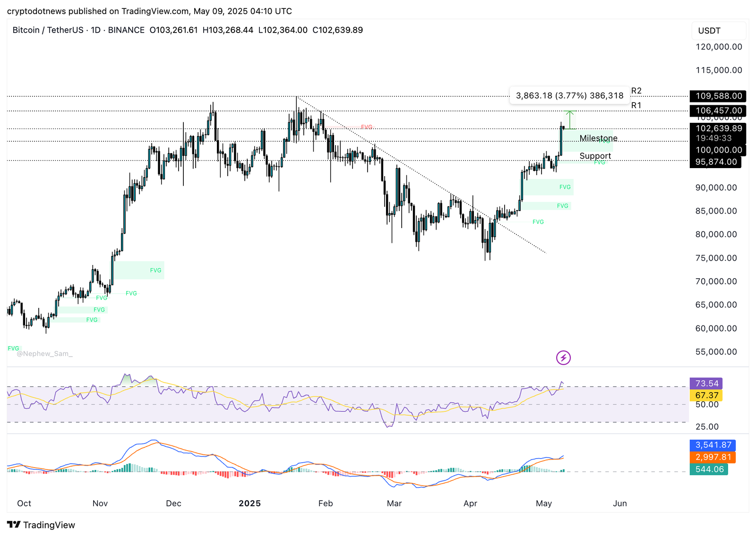Click the @Nephew_Sam_ watermark text

(45, 354)
